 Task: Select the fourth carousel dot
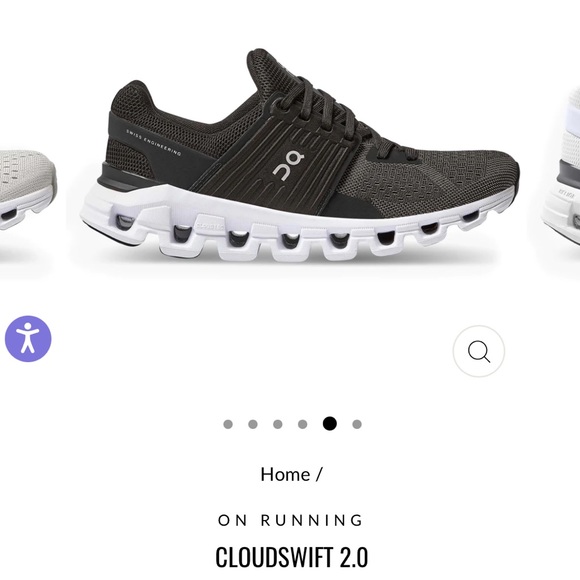click(x=303, y=424)
